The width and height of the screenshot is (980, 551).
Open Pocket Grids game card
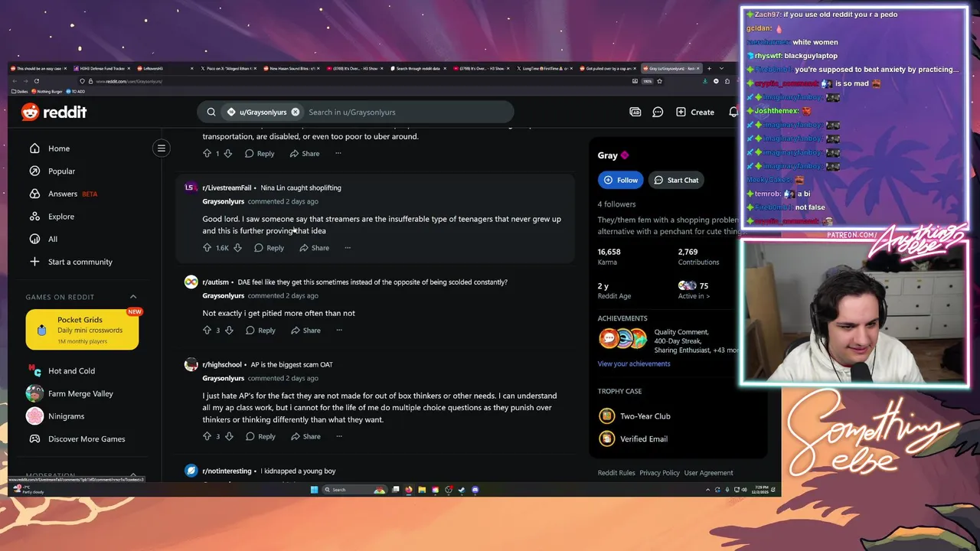tap(82, 329)
